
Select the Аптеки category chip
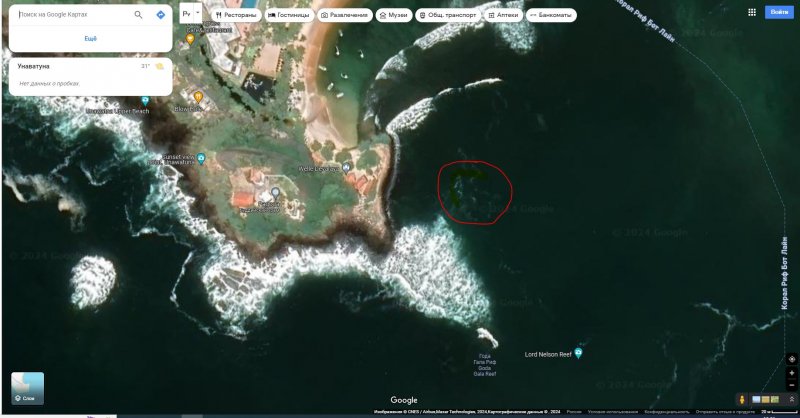[x=503, y=16]
